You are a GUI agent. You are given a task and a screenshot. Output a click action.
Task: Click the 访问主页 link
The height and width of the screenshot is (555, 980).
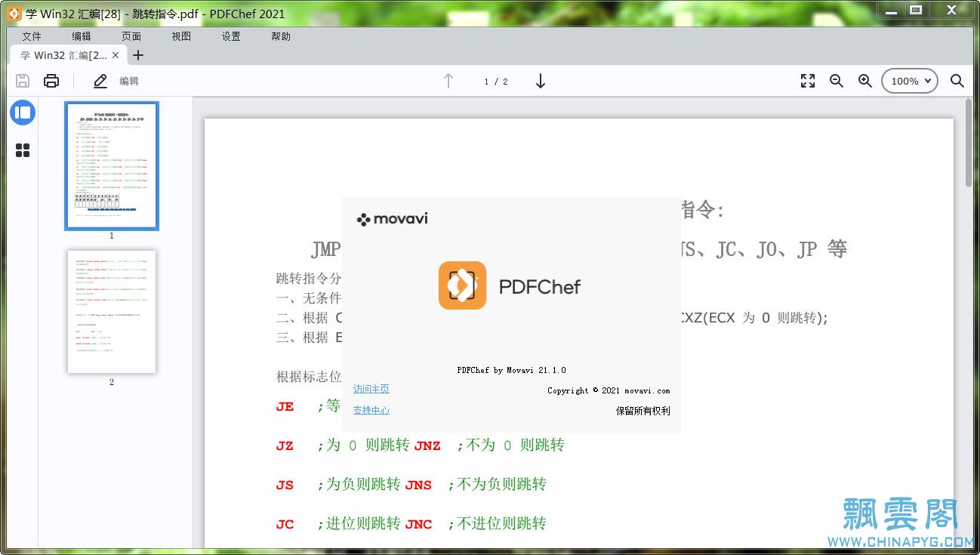coord(371,389)
